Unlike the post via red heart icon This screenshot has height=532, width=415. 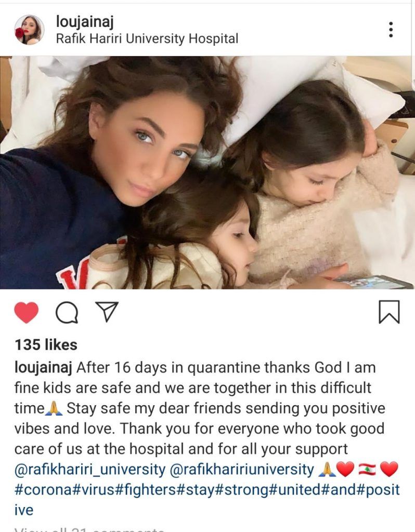click(x=26, y=312)
